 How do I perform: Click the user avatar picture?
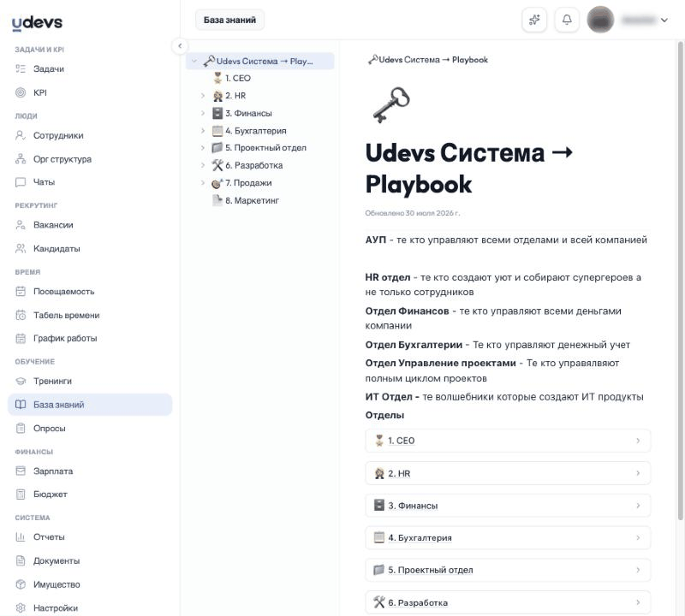pyautogui.click(x=600, y=20)
